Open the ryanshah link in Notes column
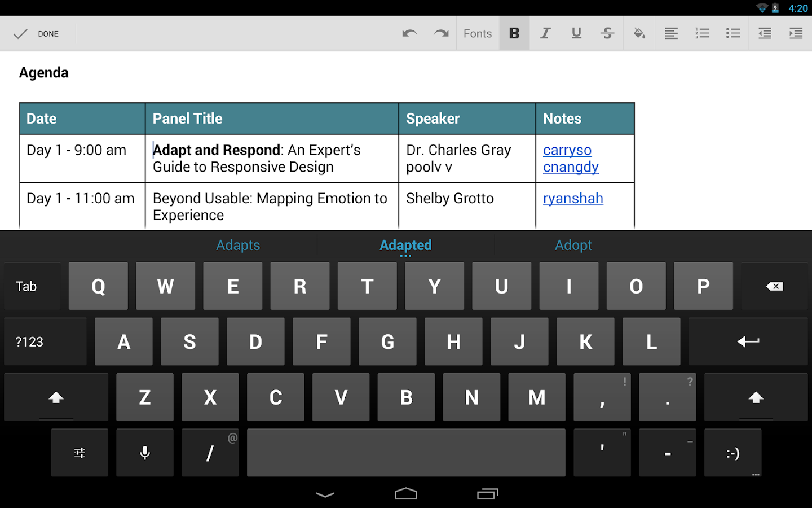Viewport: 812px width, 508px height. [573, 198]
